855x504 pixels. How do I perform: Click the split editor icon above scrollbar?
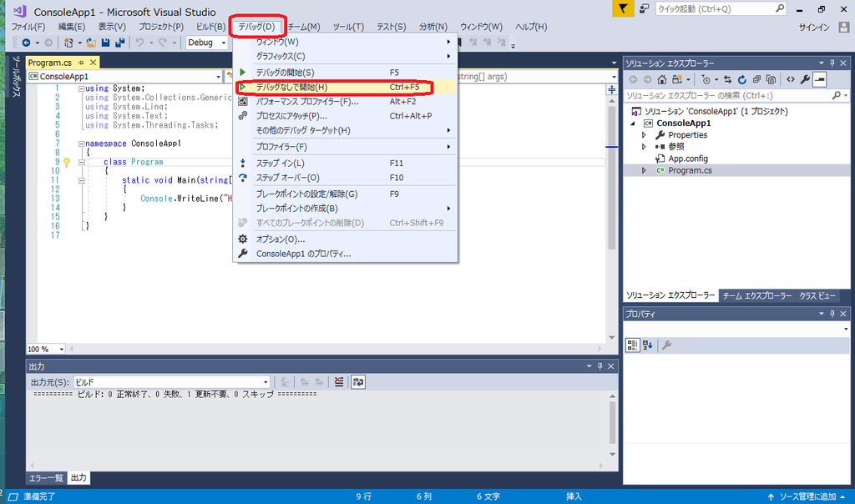tap(612, 89)
